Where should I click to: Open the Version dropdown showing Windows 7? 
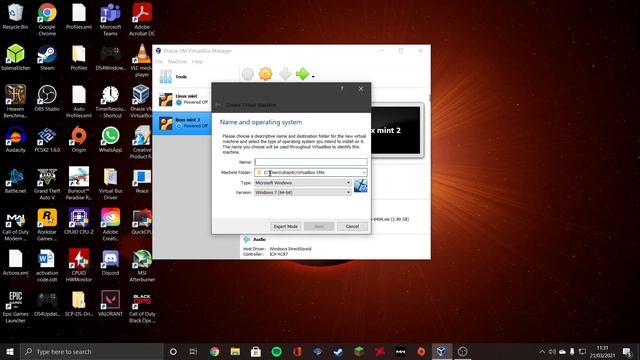tap(302, 192)
